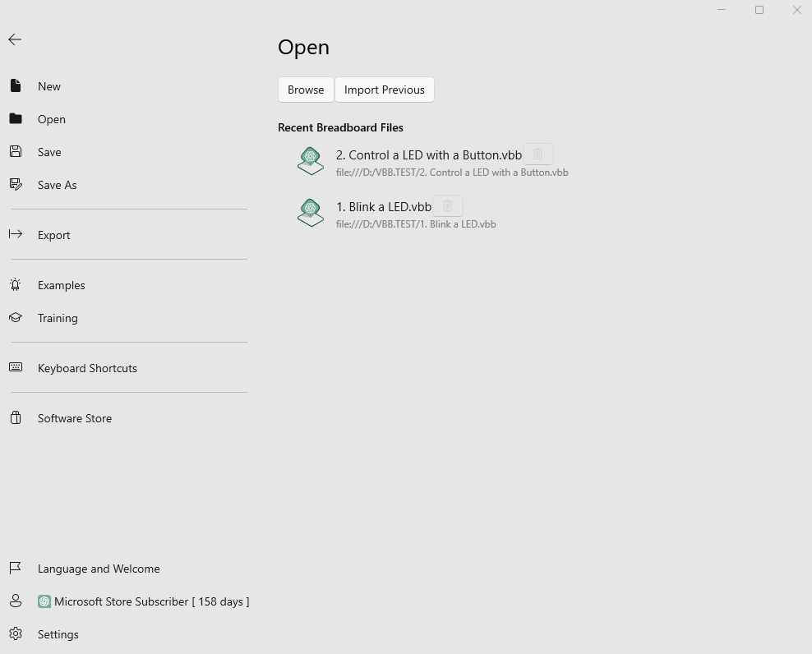
Task: Click the Open folder icon
Action: tap(16, 118)
